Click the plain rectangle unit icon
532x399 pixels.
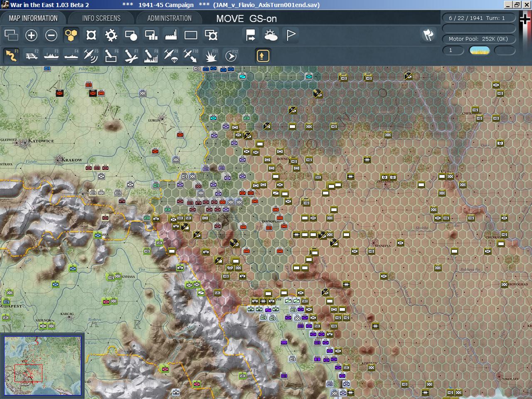191,35
